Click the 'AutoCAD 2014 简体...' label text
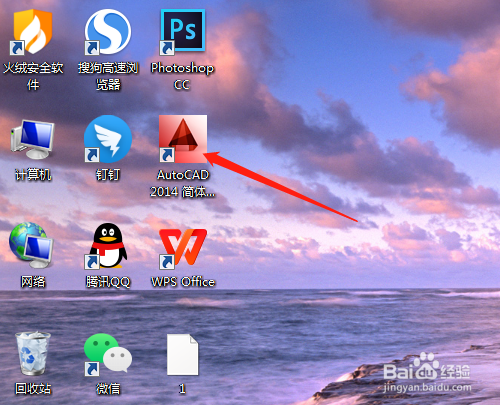Image resolution: width=500 pixels, height=405 pixels. 183,183
